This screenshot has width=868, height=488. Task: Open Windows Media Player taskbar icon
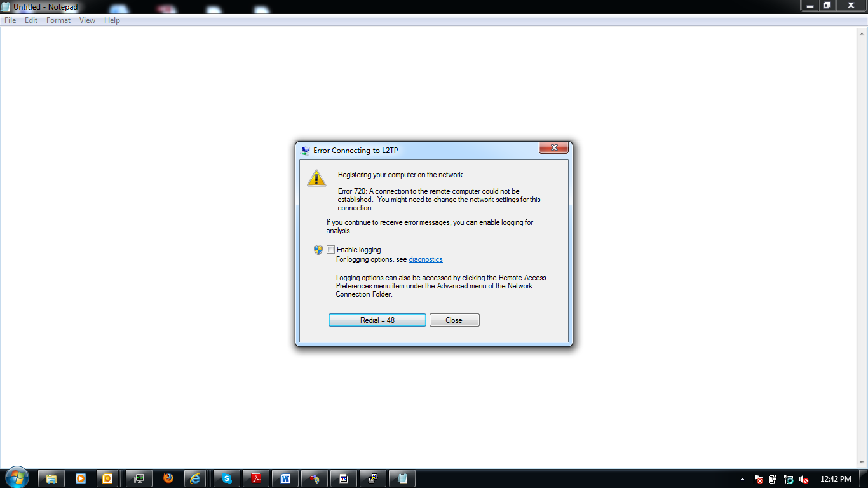coord(81,478)
